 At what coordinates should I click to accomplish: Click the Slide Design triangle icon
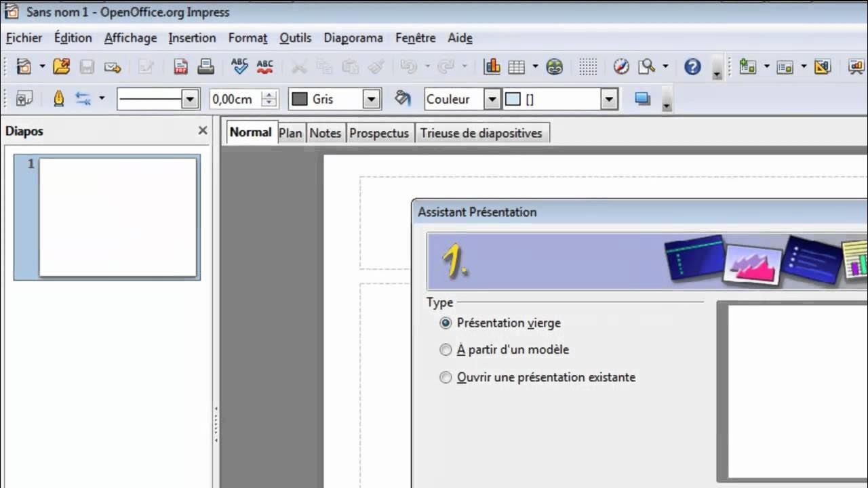coord(822,66)
